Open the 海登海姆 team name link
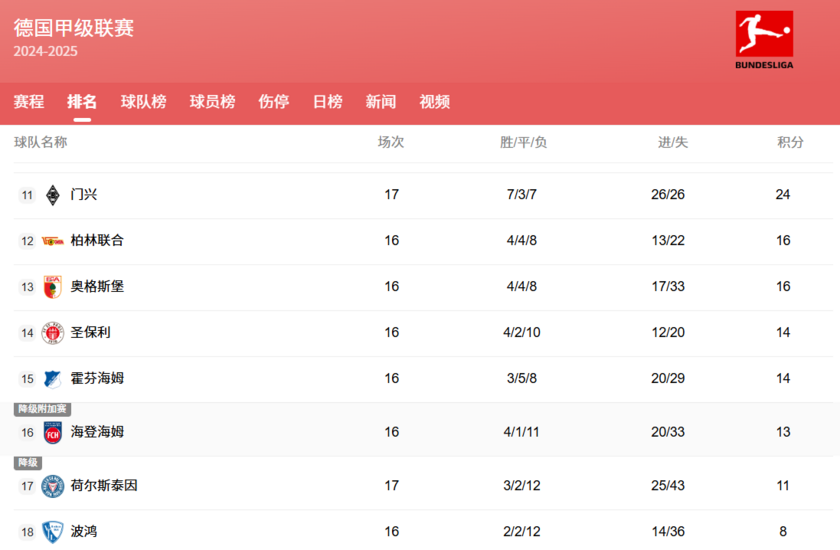 coord(97,433)
